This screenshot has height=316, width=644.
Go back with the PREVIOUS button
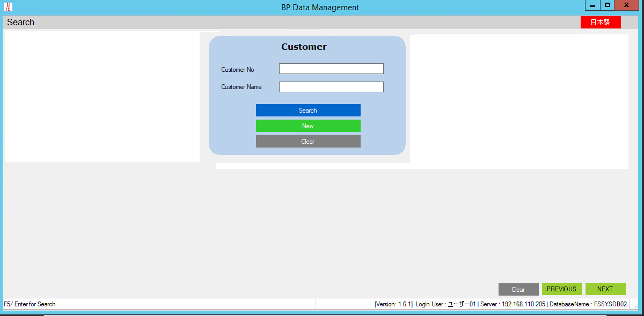pos(562,289)
